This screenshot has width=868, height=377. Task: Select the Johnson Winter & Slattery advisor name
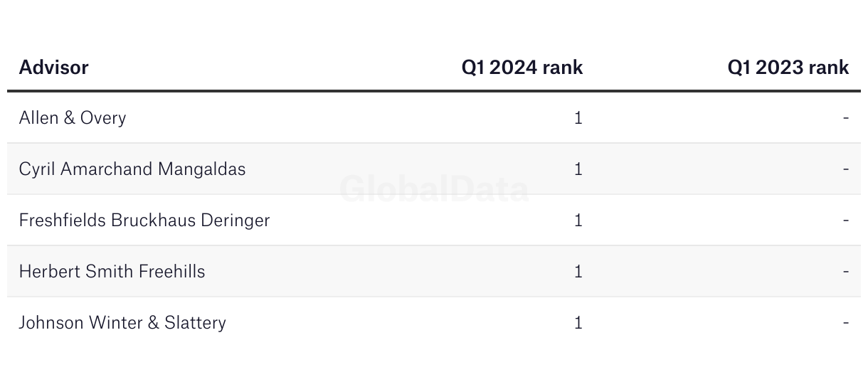(x=122, y=323)
